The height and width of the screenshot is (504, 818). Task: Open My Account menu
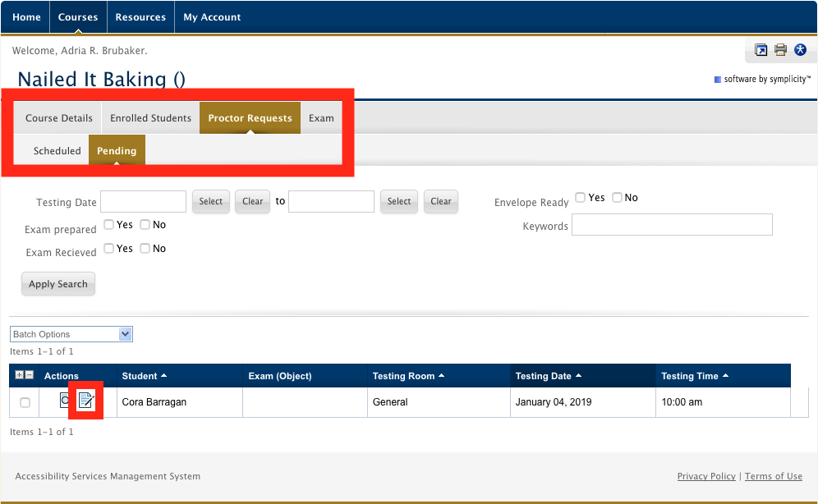(212, 17)
